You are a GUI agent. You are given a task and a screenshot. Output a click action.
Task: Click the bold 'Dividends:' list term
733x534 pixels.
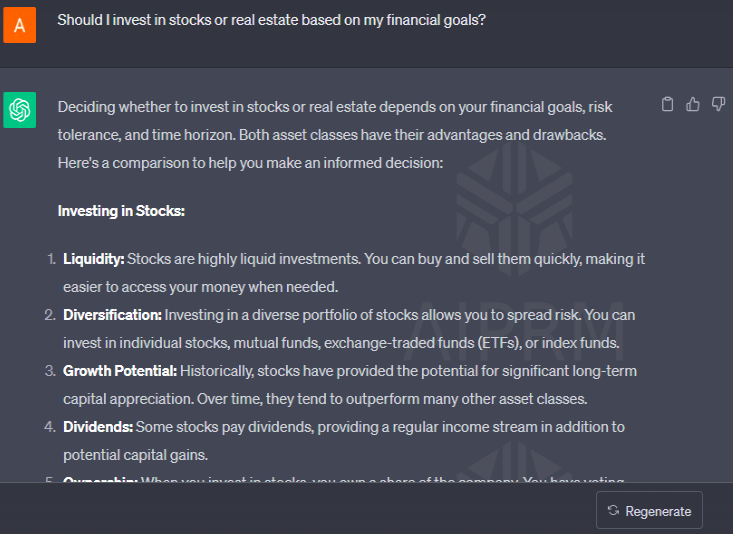[x=98, y=427]
